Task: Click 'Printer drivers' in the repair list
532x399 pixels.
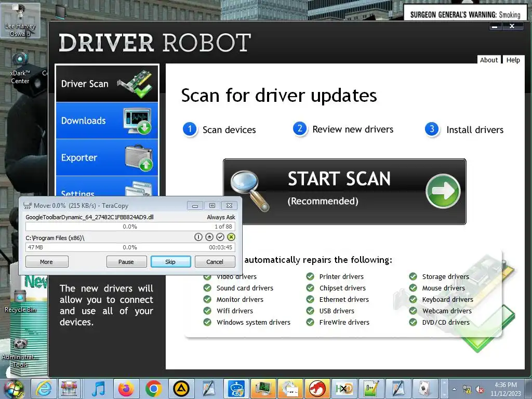Action: 341,276
